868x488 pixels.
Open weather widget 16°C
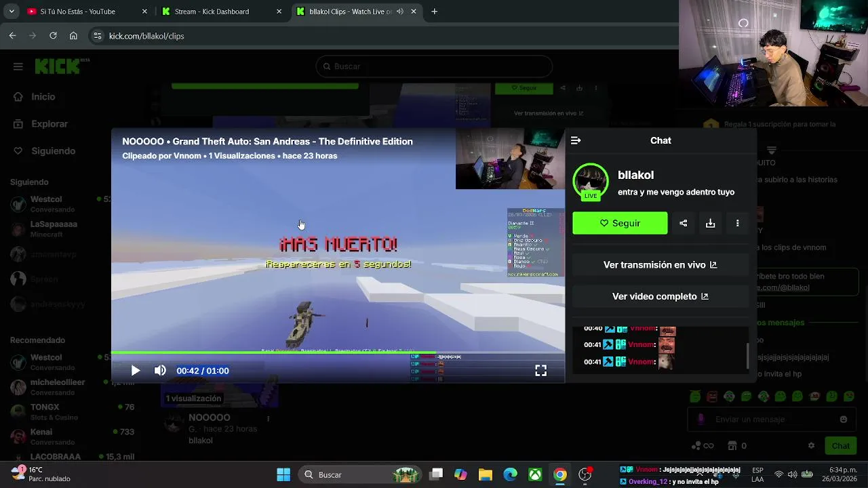41,474
